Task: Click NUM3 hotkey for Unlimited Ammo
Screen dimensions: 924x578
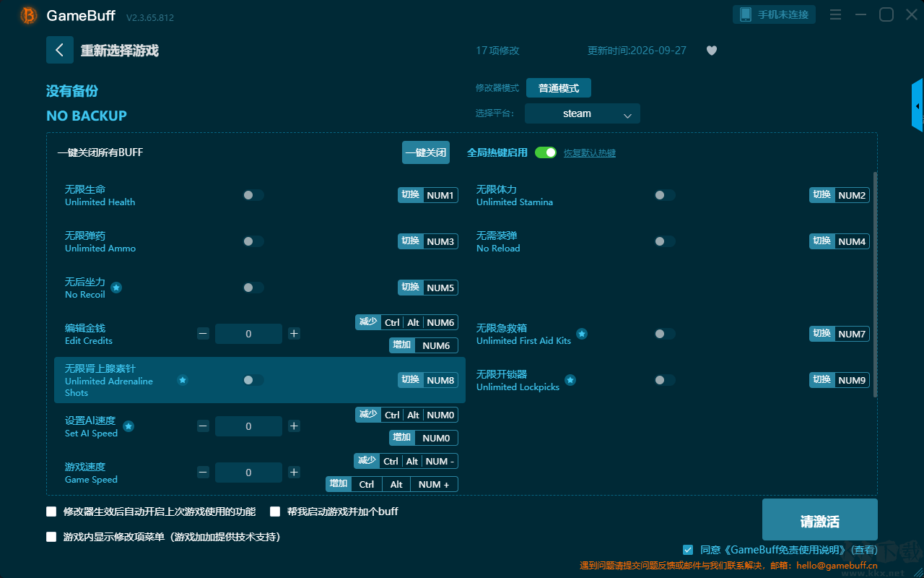Action: click(440, 241)
